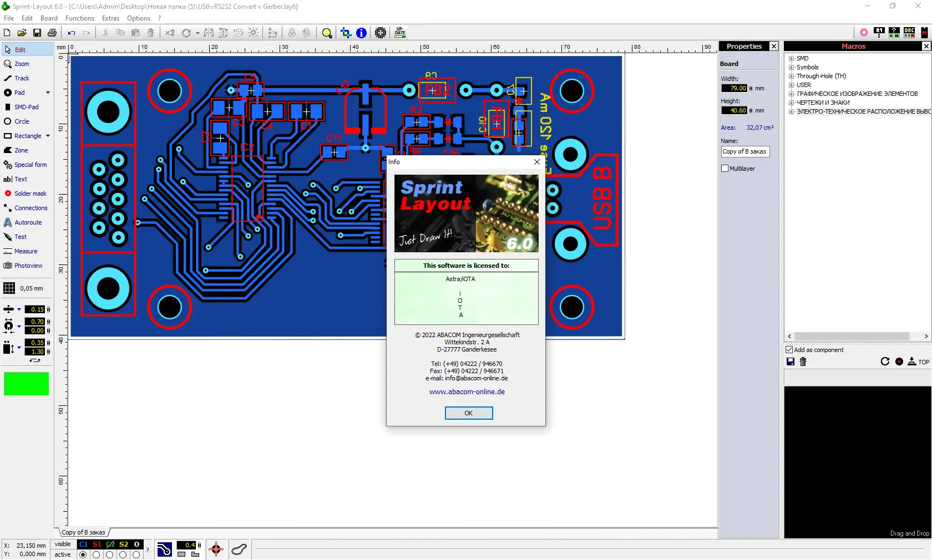Expand the Symbols macro folder
932x560 pixels.
point(792,67)
